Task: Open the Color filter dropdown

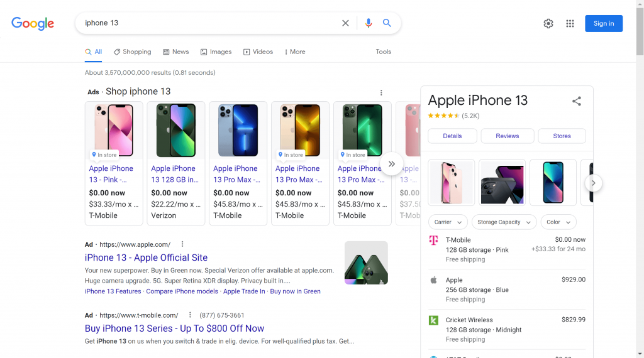Action: [558, 222]
